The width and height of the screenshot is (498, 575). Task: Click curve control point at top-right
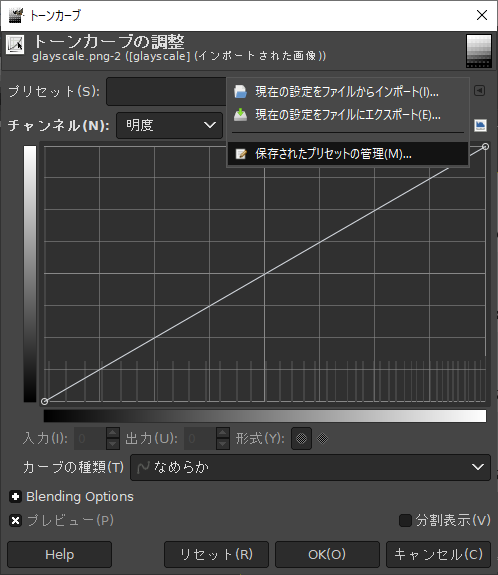[x=485, y=147]
